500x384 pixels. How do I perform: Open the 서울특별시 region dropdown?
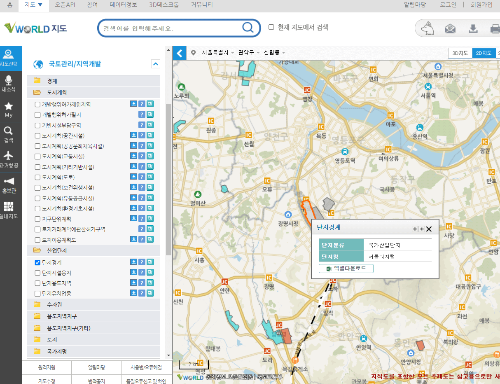pyautogui.click(x=217, y=53)
